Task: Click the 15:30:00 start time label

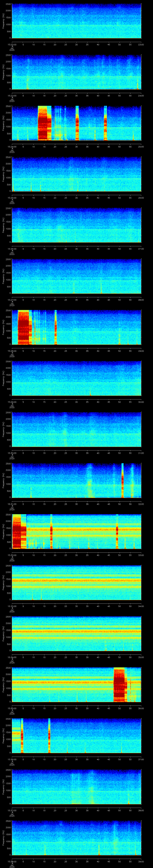Action: pos(12,453)
